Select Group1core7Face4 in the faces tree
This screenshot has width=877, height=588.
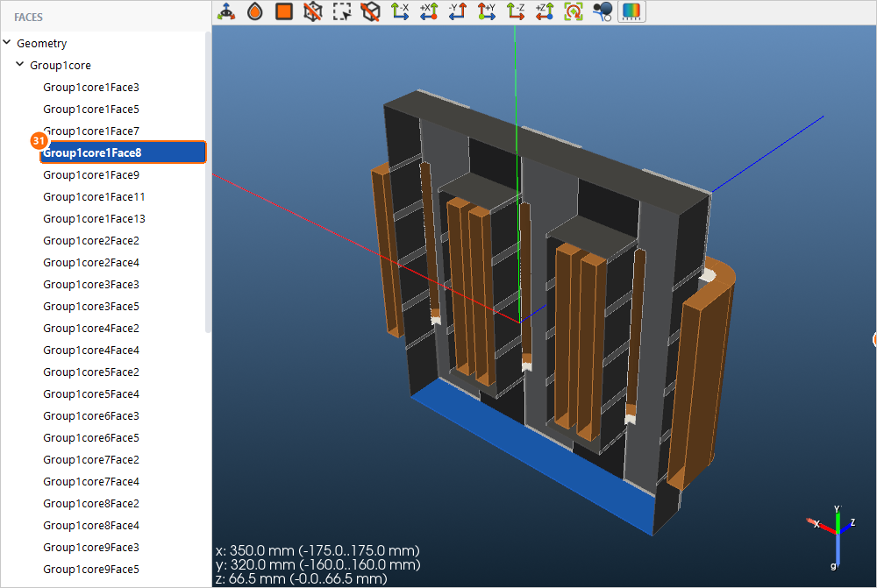[x=91, y=481]
